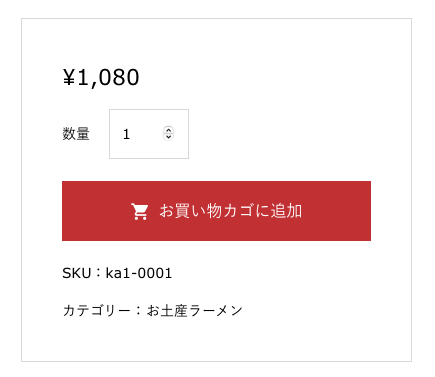Click the カテゴリー label text
The height and width of the screenshot is (377, 435).
tap(96, 311)
